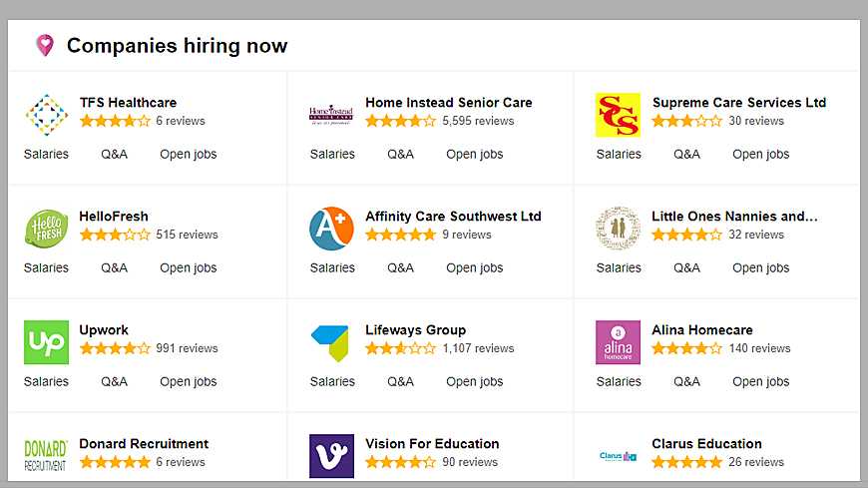Click the Home Instead Senior Care logo

331,115
